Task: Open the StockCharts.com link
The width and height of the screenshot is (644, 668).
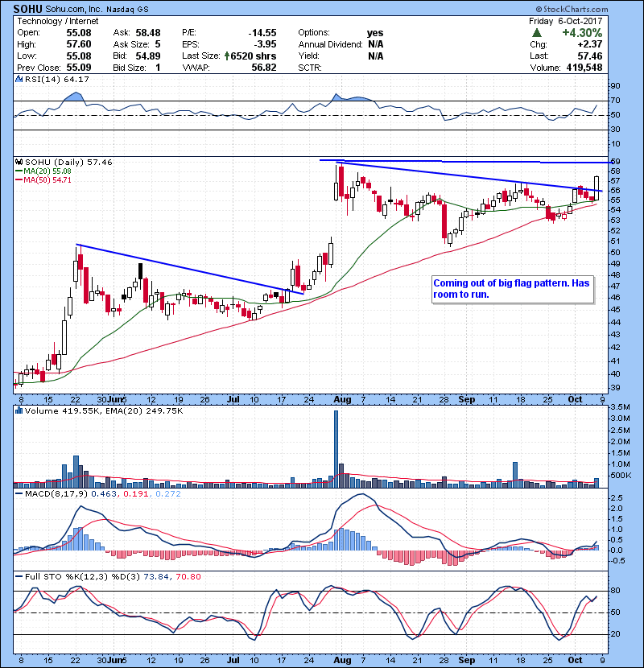Action: click(576, 9)
